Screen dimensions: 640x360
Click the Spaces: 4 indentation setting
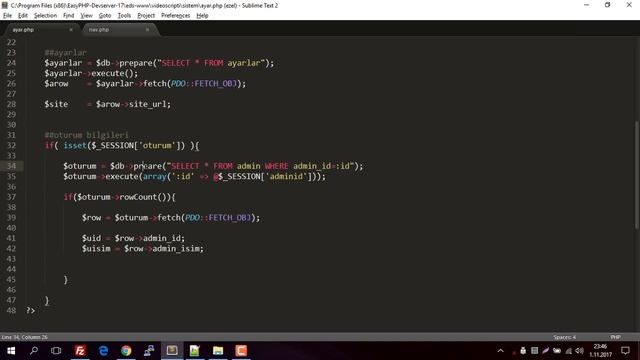pos(564,337)
